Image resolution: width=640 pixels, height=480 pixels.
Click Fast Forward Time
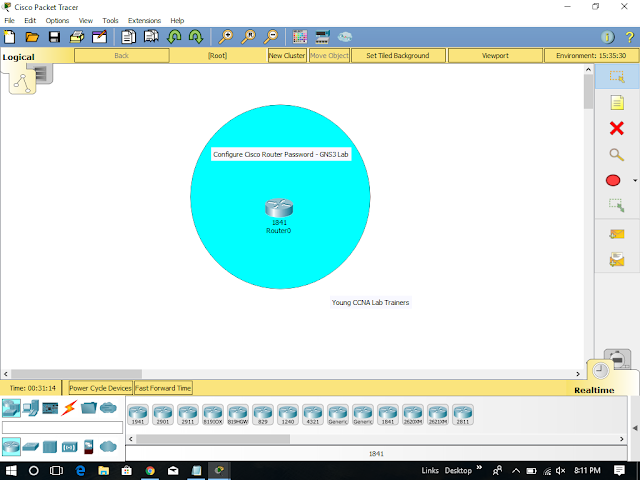click(163, 388)
